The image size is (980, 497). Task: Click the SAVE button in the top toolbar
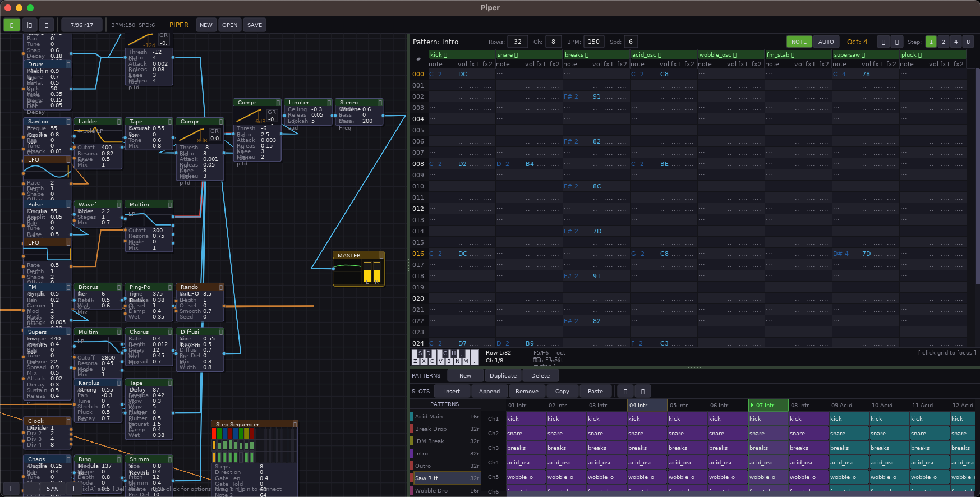point(255,25)
